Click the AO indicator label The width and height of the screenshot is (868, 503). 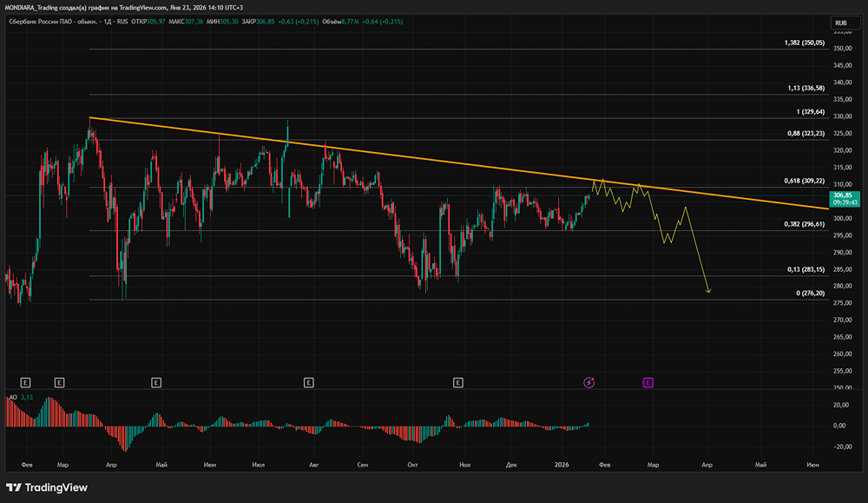point(12,397)
